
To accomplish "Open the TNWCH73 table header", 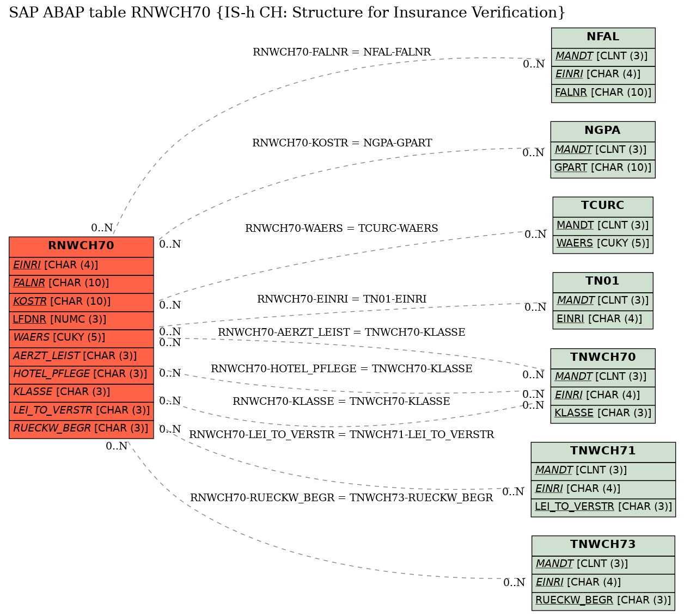I will tap(603, 545).
